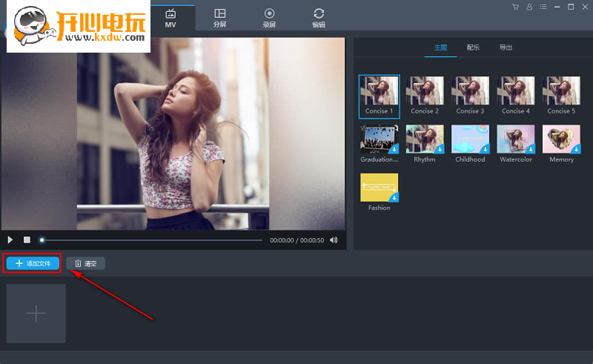Screen dimensions: 593x364
Task: Click the play button under the preview
Action: [x=10, y=239]
